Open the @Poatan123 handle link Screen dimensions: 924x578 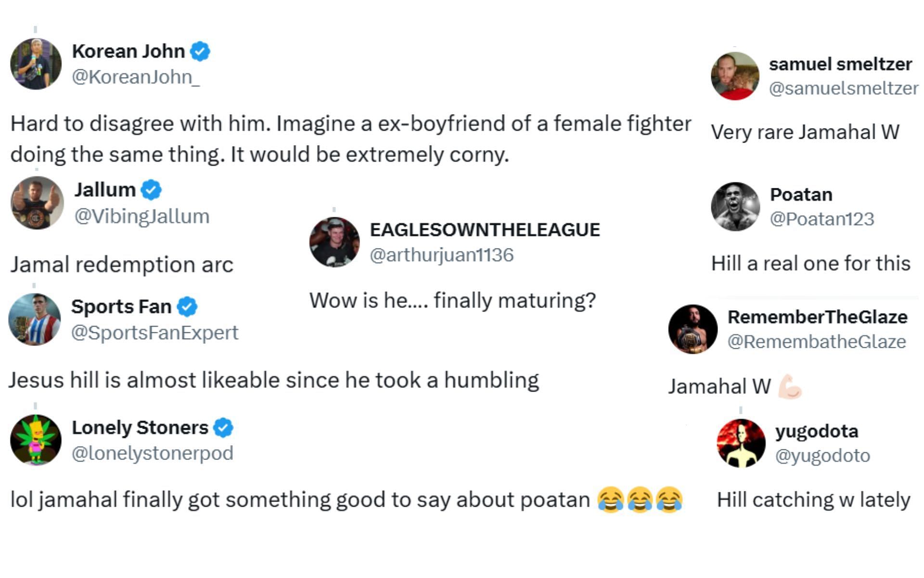(x=821, y=219)
